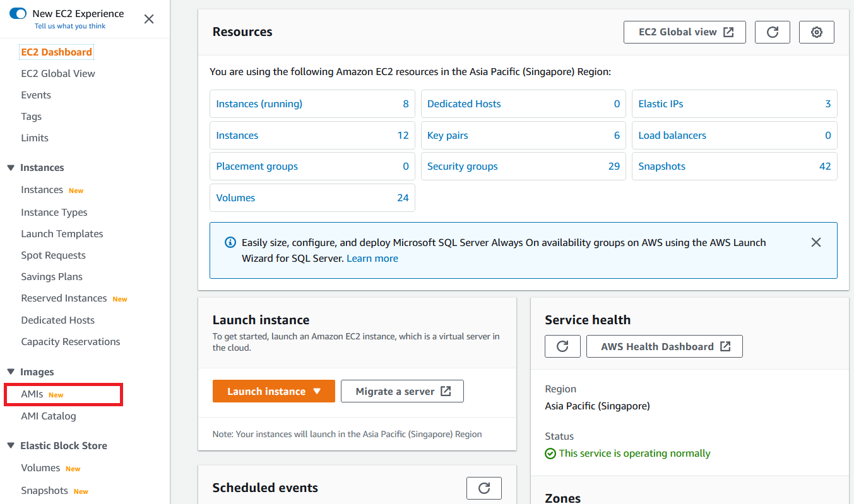Click Key pairs resource link
Viewport: 854px width, 504px height.
pyautogui.click(x=448, y=136)
